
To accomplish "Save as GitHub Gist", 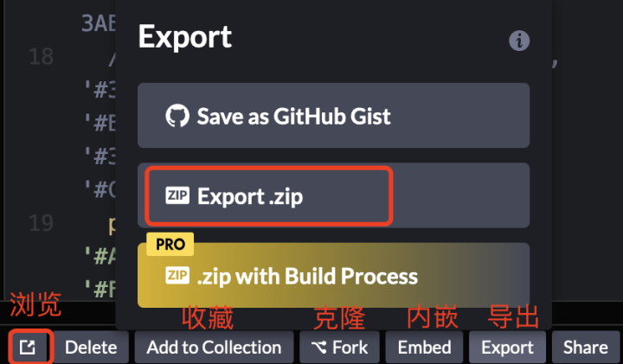I will [x=333, y=116].
